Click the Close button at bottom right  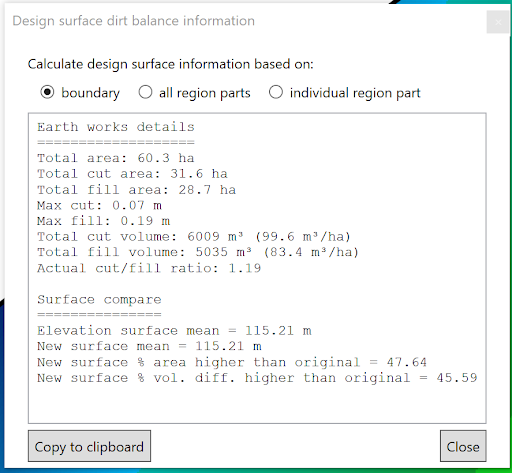pos(463,446)
